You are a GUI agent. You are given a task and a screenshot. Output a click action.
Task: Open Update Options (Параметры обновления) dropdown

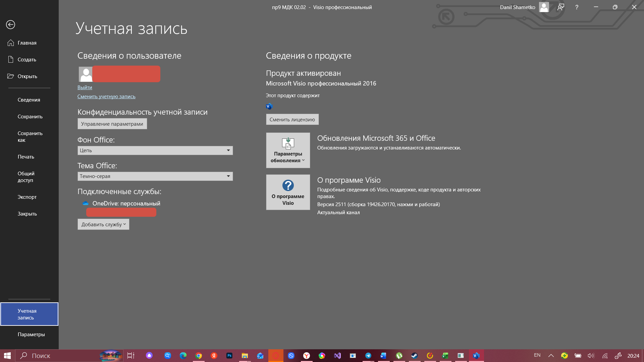[x=288, y=150]
